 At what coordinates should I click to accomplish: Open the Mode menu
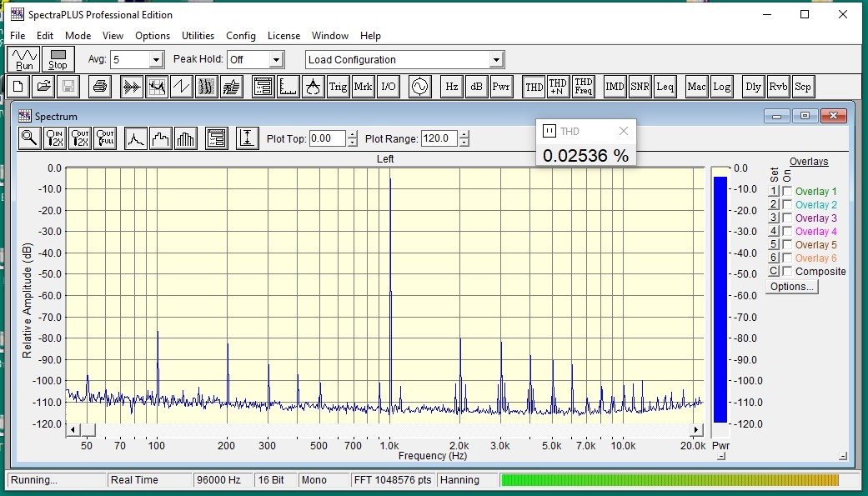(x=78, y=35)
